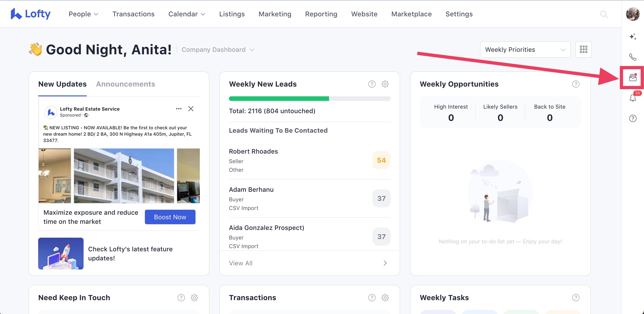Close the Lofty Real Estate Service ad
Screen dimensions: 644x314
pos(191,109)
